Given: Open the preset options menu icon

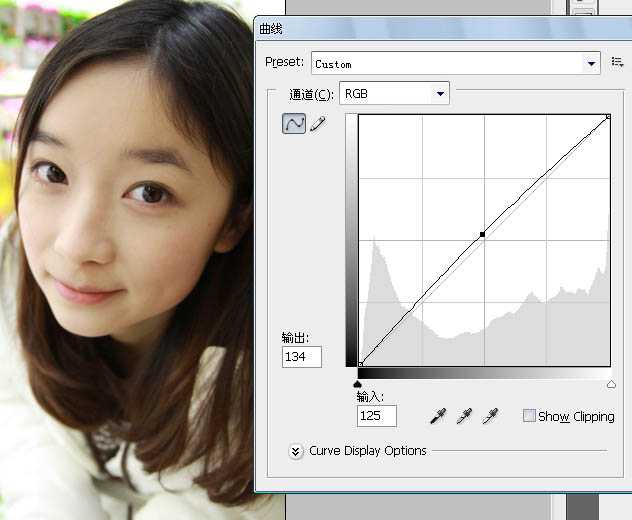Looking at the screenshot, I should 617,63.
